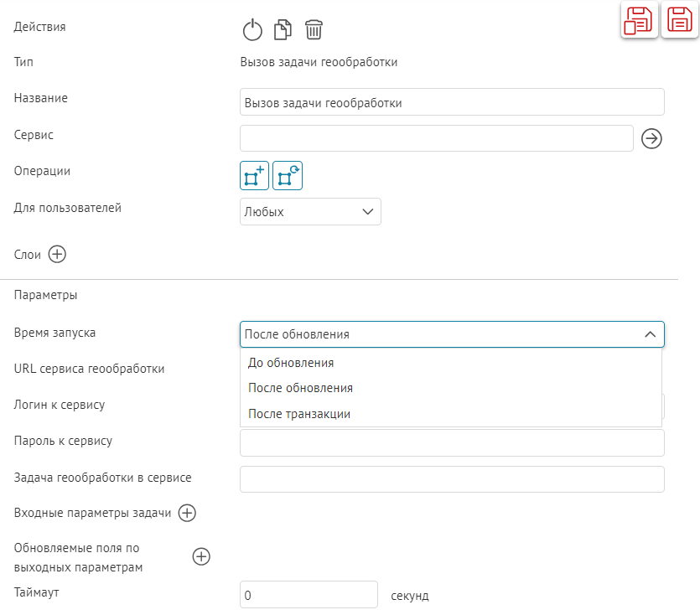Click the rightmost red save icon
This screenshot has width=700, height=615.
point(679,19)
